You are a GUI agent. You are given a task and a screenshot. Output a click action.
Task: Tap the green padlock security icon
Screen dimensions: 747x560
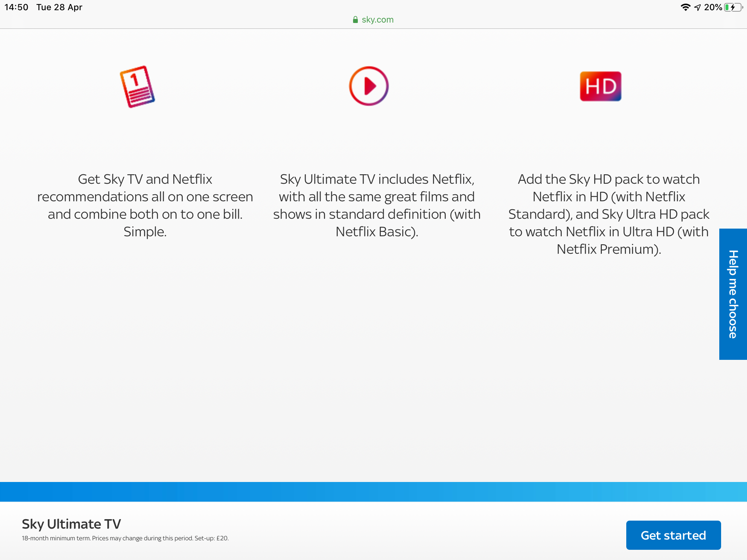355,20
